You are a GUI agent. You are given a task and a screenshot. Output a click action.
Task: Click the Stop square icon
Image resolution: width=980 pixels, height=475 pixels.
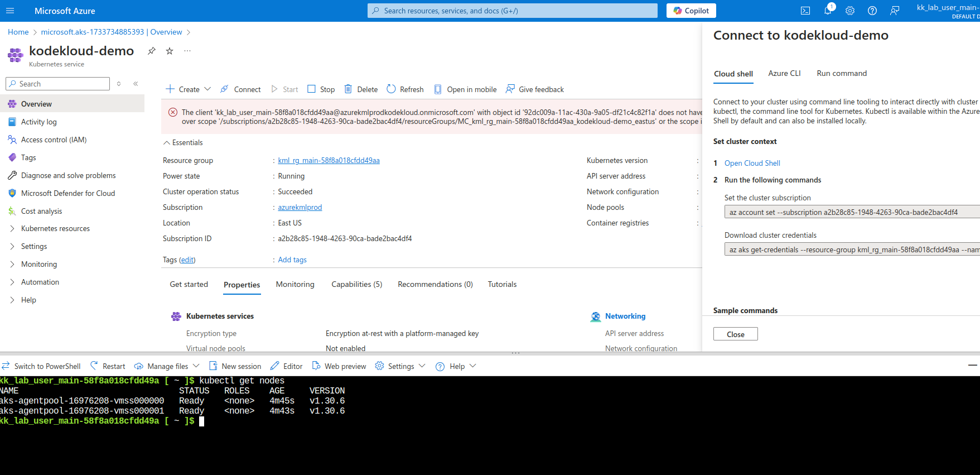coord(311,89)
